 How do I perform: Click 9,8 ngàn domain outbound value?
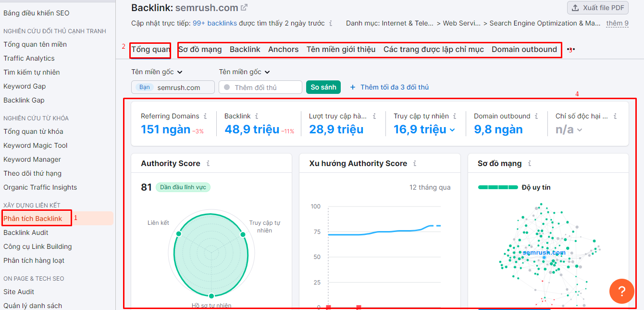point(498,129)
